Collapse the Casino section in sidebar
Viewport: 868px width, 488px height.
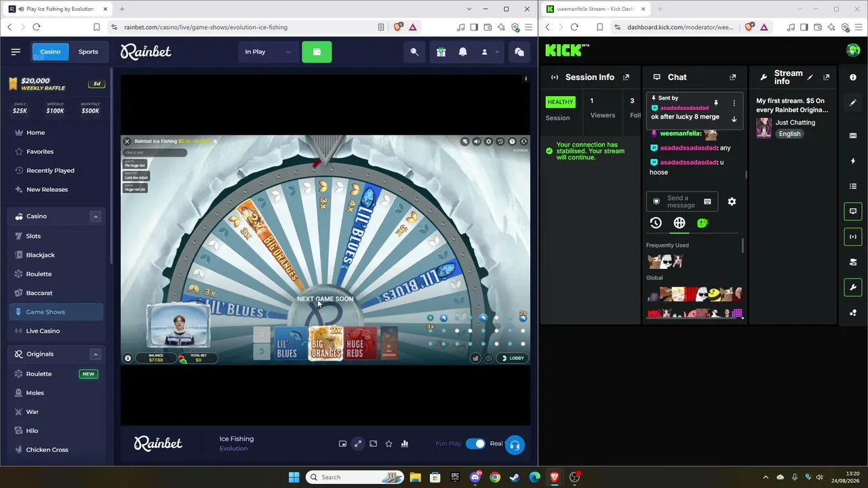coord(96,216)
